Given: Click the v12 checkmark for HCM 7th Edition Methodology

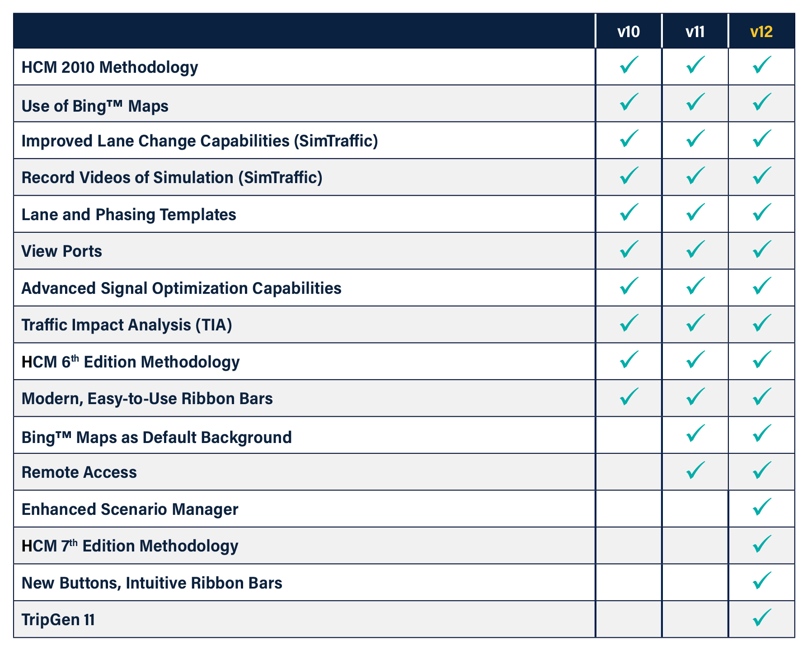Looking at the screenshot, I should click(761, 545).
